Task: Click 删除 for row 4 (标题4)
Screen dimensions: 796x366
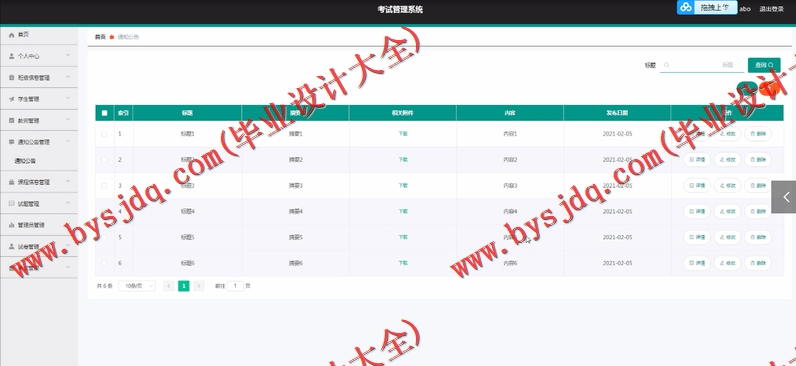Action: [x=757, y=211]
